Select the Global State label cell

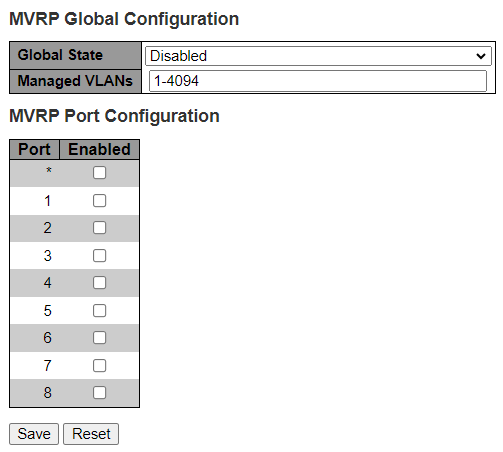point(75,55)
